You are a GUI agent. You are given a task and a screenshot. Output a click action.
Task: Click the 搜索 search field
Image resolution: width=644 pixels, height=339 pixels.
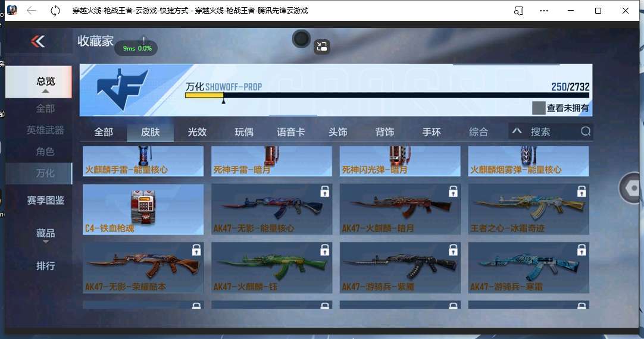point(551,131)
